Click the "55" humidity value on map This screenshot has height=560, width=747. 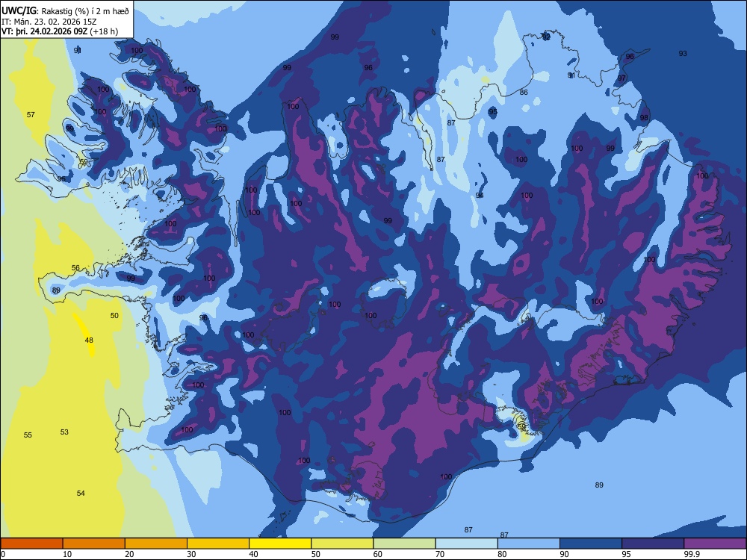click(x=28, y=435)
